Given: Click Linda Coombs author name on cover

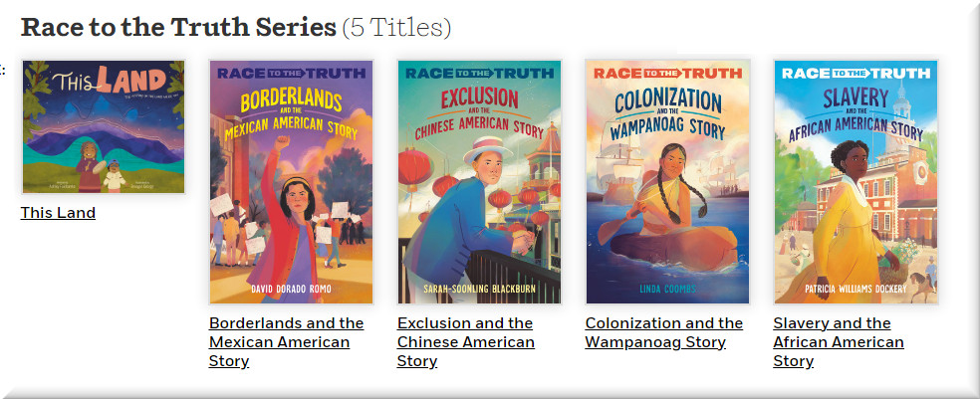Looking at the screenshot, I should click(x=667, y=290).
